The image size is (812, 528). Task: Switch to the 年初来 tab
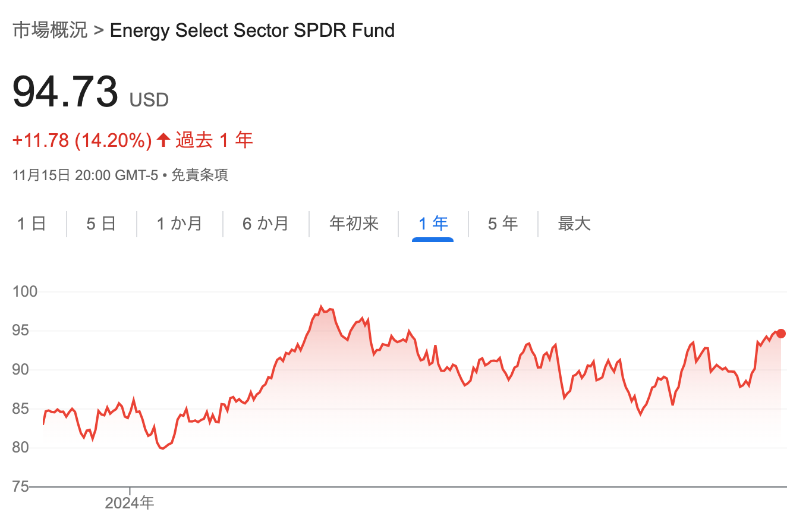point(354,224)
